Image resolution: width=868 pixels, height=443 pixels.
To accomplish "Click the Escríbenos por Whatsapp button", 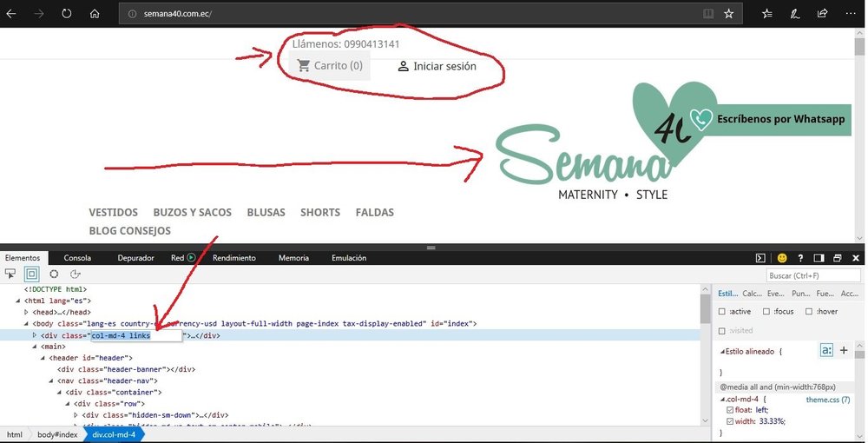I will pyautogui.click(x=781, y=119).
